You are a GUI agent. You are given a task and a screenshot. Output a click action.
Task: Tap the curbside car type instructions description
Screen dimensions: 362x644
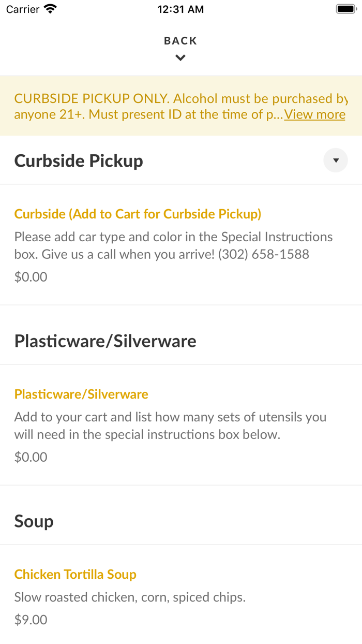pos(173,245)
